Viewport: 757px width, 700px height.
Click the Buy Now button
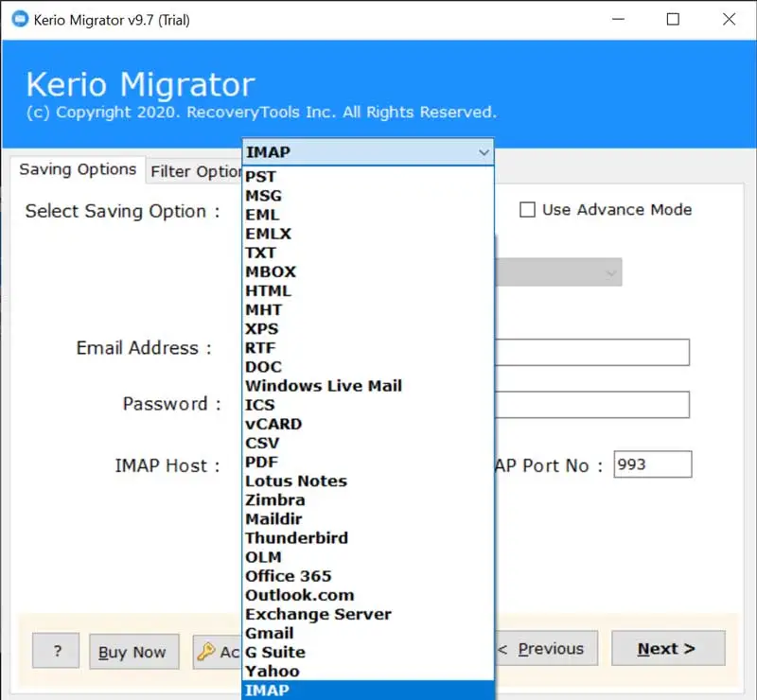click(x=132, y=651)
